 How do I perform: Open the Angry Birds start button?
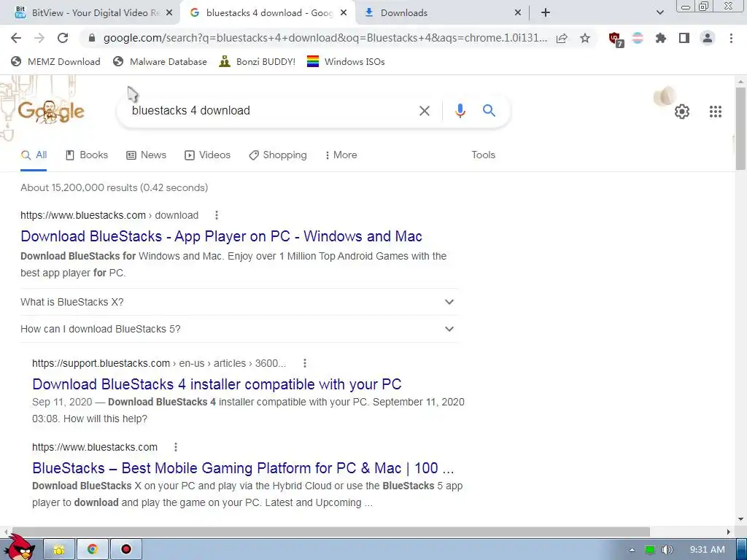(x=19, y=548)
